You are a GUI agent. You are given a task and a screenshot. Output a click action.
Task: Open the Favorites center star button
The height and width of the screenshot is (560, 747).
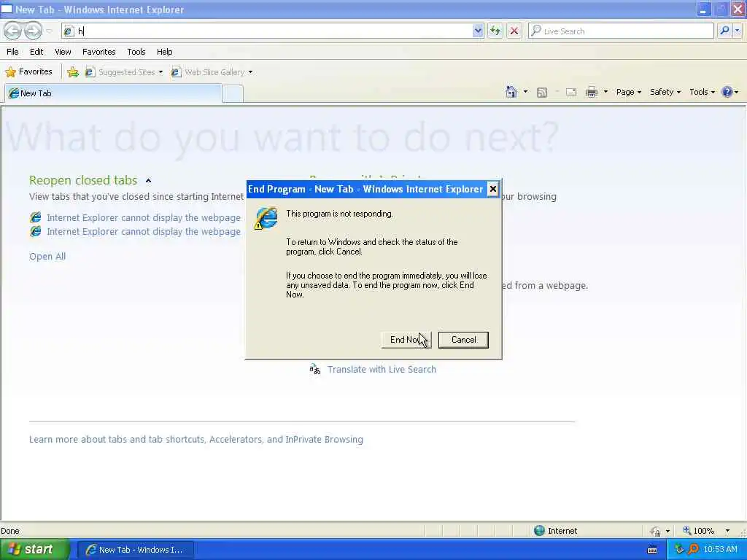[28, 72]
